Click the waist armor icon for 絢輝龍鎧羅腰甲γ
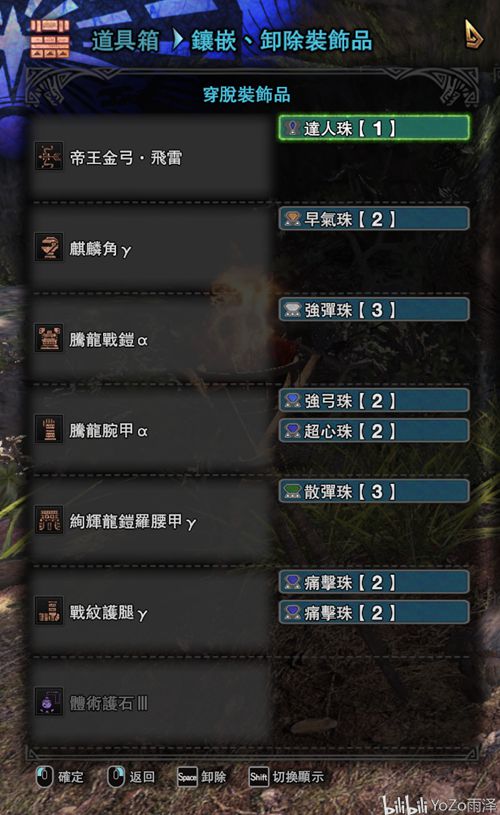 click(x=49, y=519)
